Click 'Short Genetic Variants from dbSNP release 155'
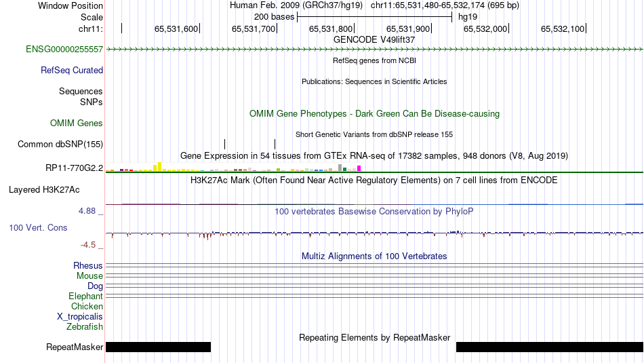Image resolution: width=644 pixels, height=363 pixels. [374, 134]
